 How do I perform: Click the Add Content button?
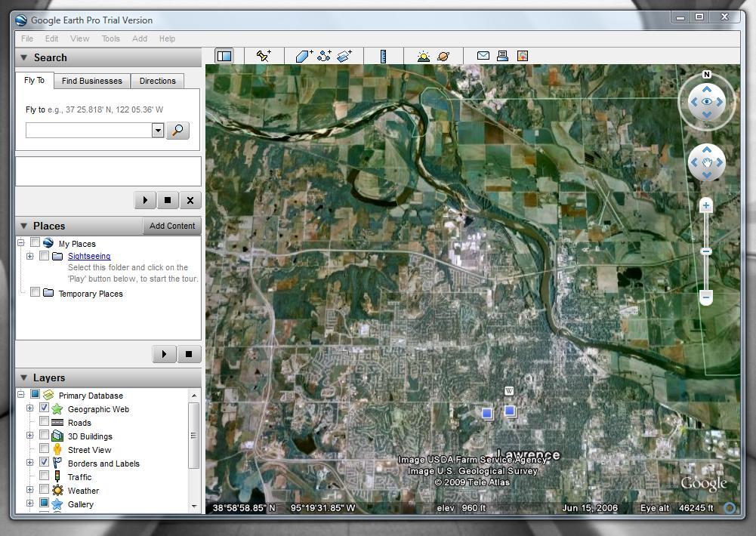tap(172, 226)
